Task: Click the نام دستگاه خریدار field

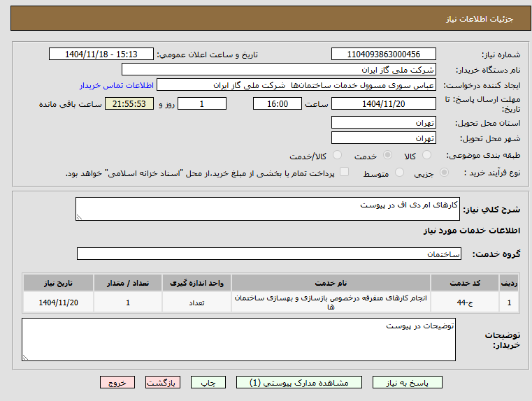Action: tap(279, 69)
